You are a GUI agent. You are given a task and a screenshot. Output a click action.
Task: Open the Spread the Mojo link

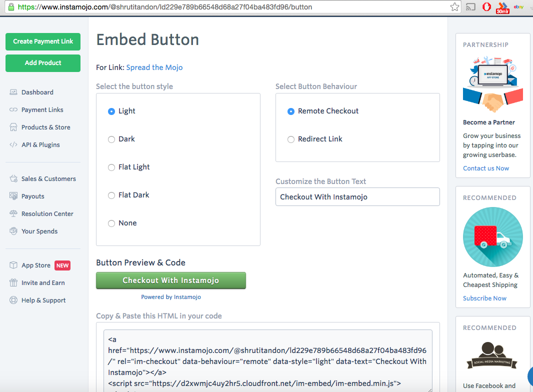[154, 67]
